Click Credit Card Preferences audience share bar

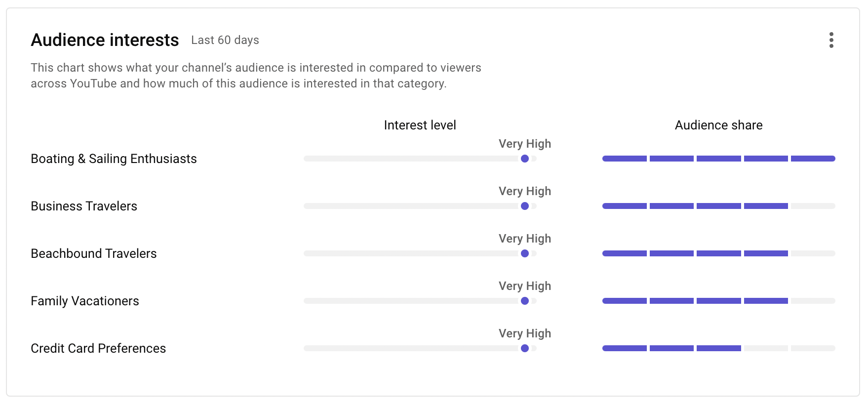tap(718, 348)
